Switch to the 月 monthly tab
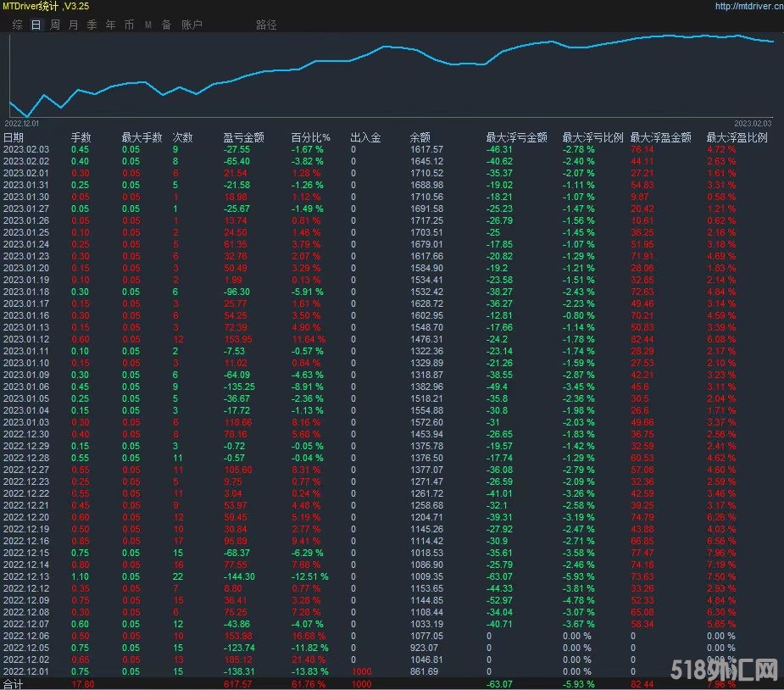Screen dimensions: 784x690 [x=73, y=25]
